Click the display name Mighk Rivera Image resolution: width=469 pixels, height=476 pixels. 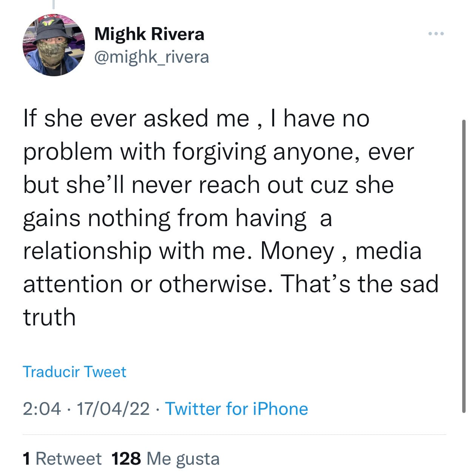click(149, 34)
